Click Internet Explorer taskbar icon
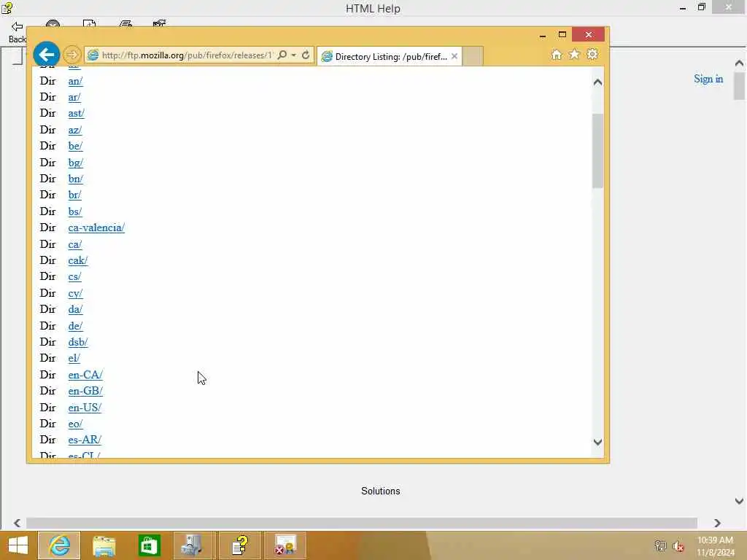This screenshot has width=747, height=560. (60, 545)
